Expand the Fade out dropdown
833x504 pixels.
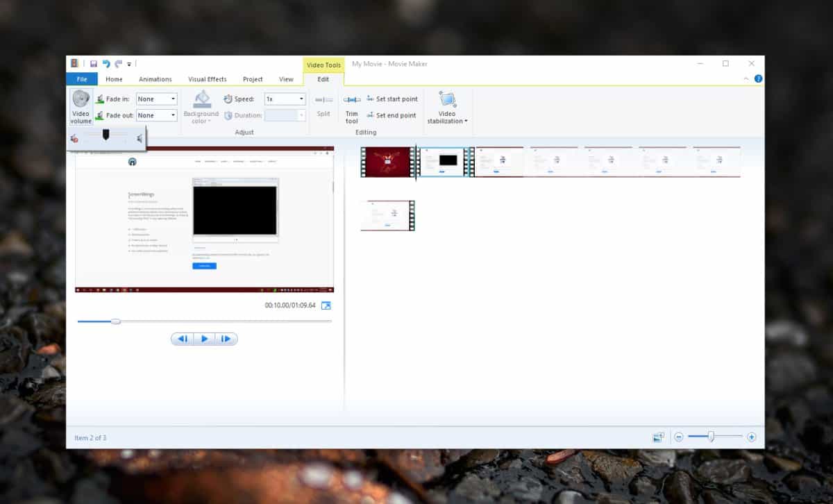click(x=157, y=115)
